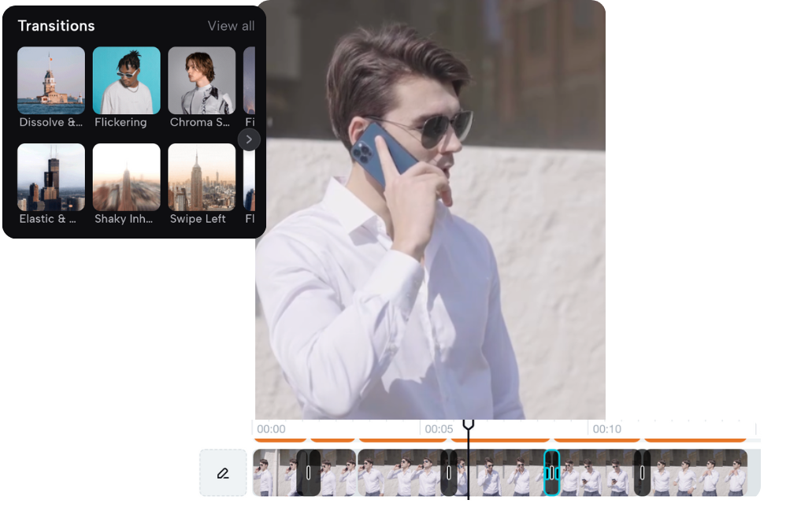This screenshot has height=511, width=812.
Task: Click the 00:05 label on timeline ruler
Action: pos(439,429)
